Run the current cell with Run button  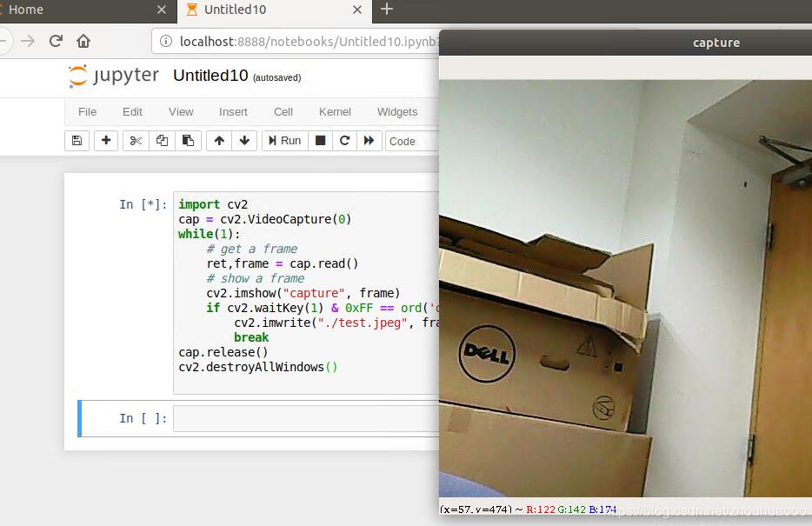[284, 140]
